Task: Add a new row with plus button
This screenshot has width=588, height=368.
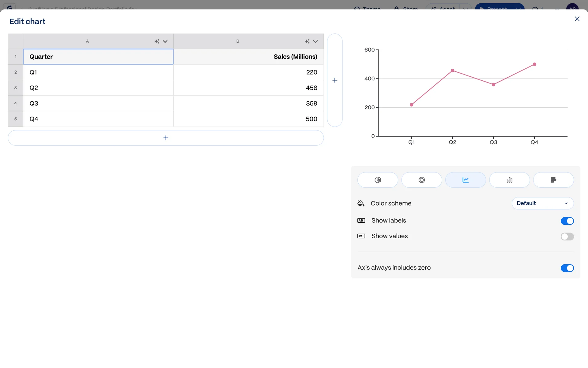Action: pyautogui.click(x=166, y=138)
